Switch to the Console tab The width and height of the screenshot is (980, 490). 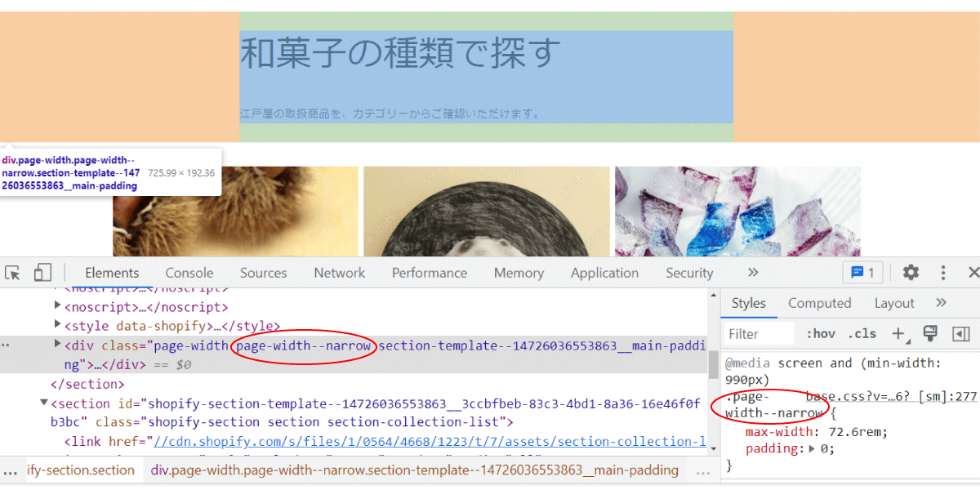[189, 273]
